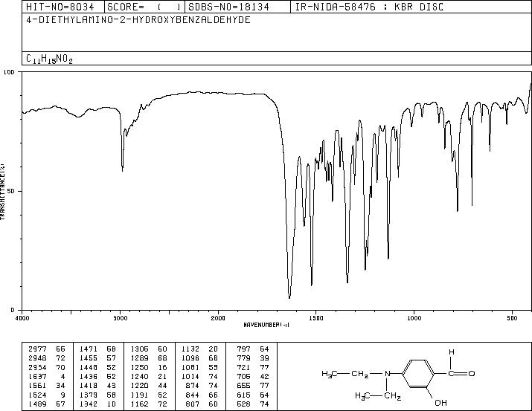Click peak table value 528
Viewport: 532px width, 411px height.
pyautogui.click(x=244, y=404)
